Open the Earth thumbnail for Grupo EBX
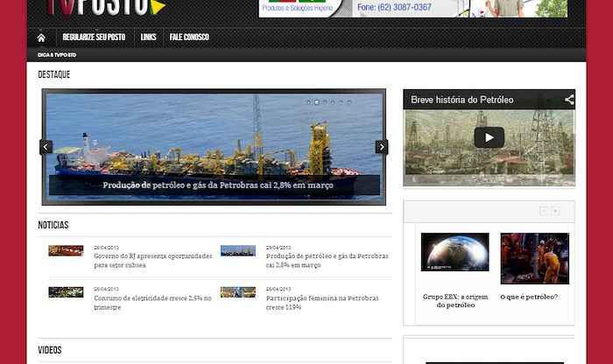 tap(455, 252)
